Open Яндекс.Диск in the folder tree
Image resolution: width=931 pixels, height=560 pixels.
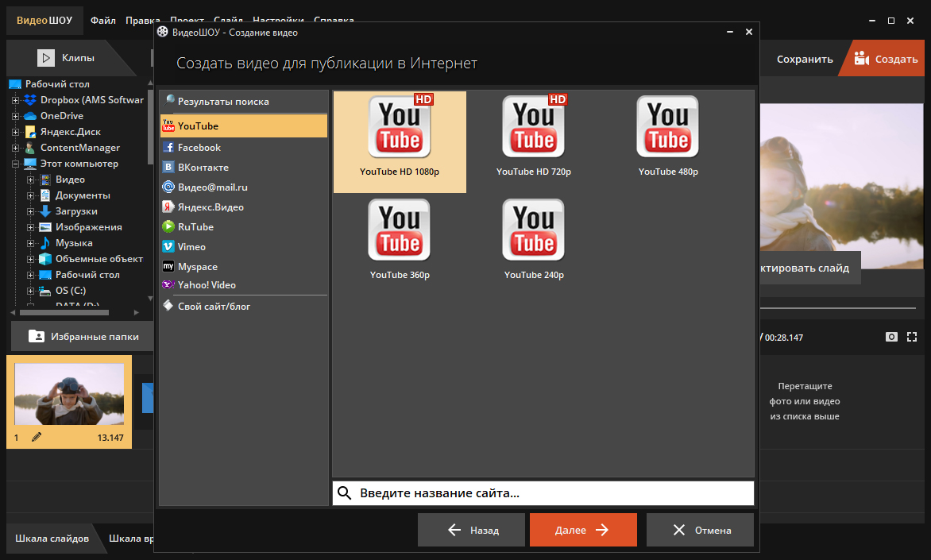pos(70,132)
